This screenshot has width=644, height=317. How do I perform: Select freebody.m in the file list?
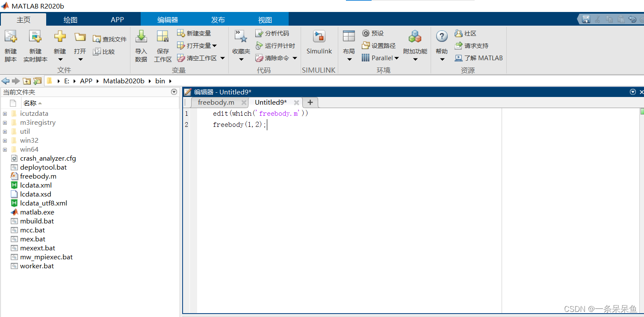[x=38, y=176]
